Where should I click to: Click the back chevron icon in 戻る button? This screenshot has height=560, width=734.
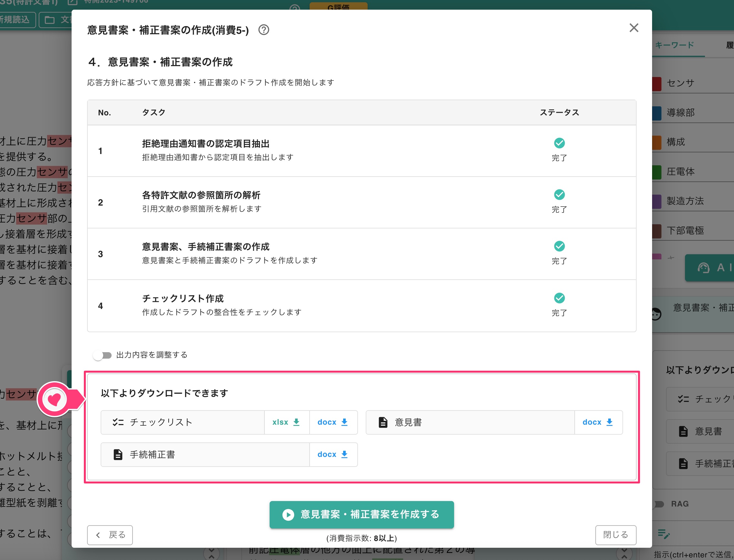98,535
